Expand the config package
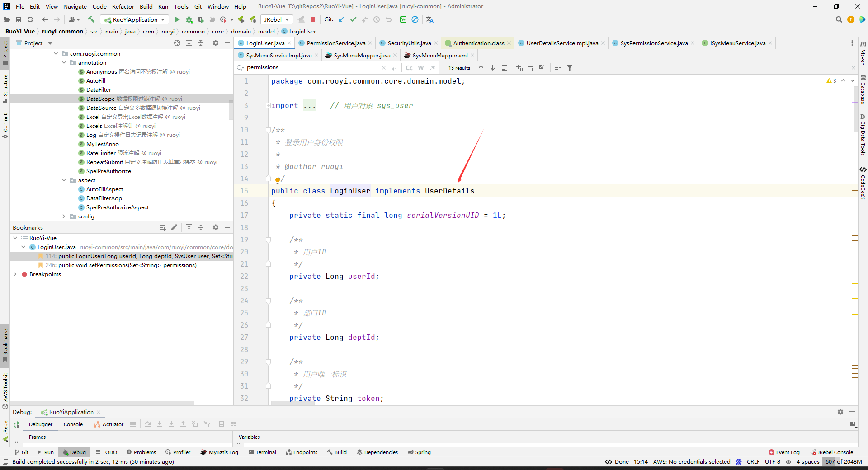This screenshot has width=868, height=470. 64,216
